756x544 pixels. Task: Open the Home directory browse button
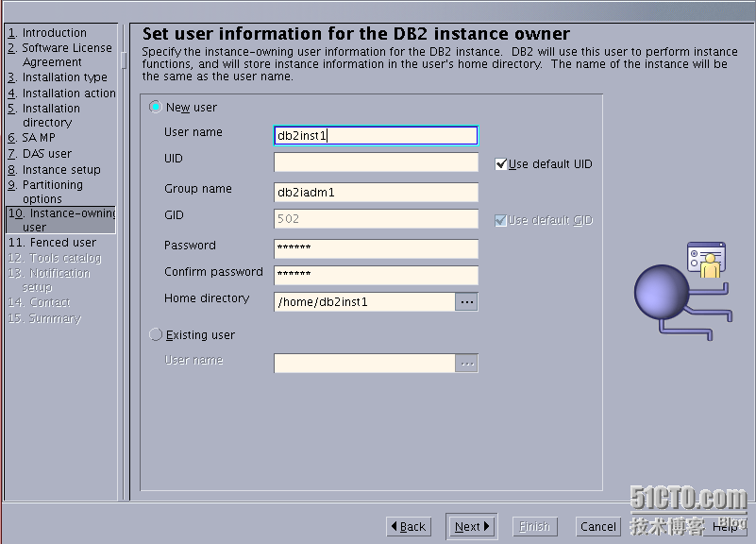click(466, 302)
